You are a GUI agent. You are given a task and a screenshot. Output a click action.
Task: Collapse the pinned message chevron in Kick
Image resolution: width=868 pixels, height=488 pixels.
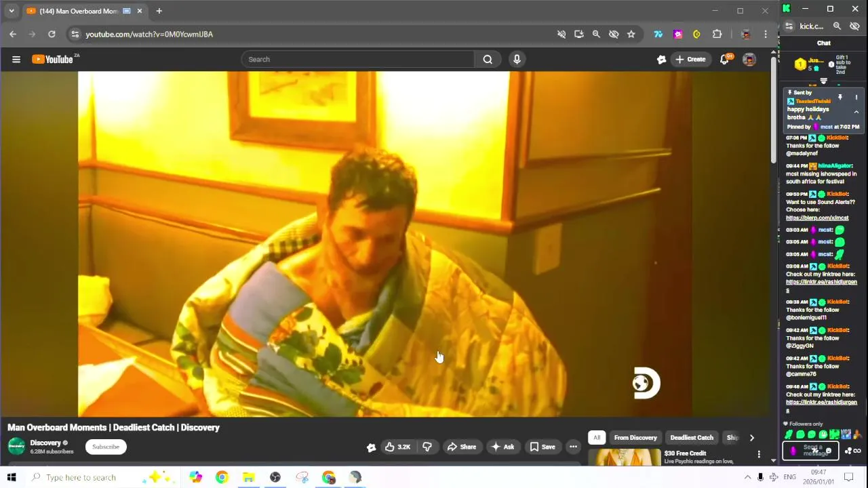click(x=856, y=113)
